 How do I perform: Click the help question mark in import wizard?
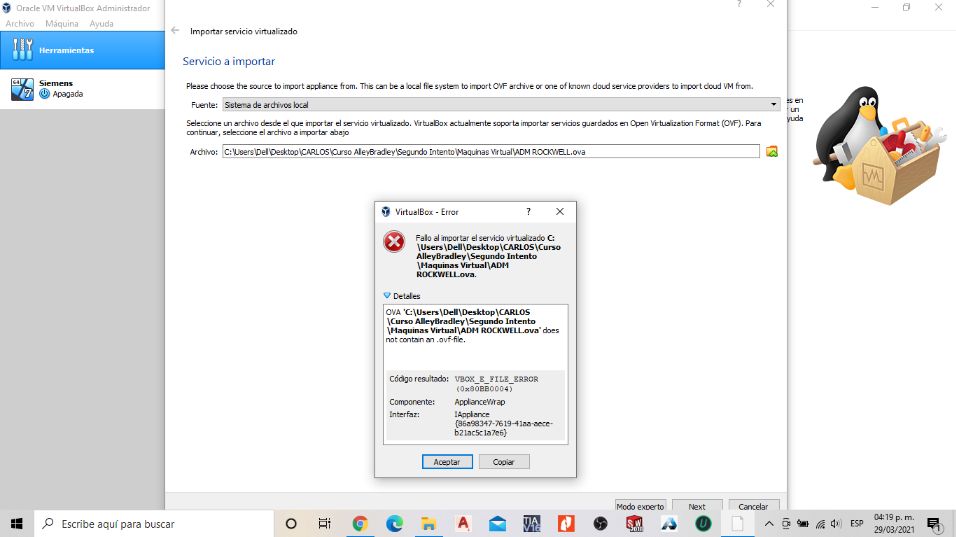tap(739, 4)
